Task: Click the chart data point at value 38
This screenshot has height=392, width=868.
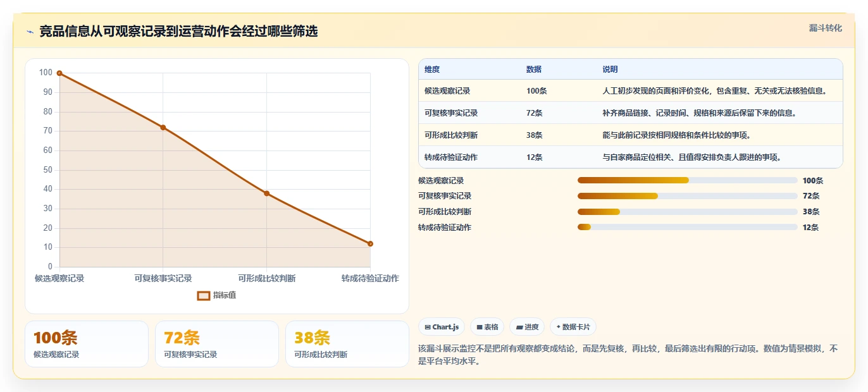Action: [266, 193]
